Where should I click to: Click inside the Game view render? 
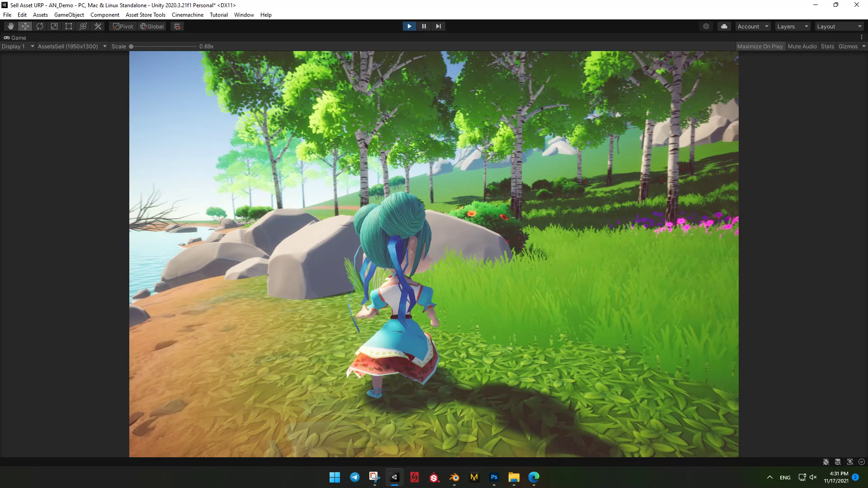tap(434, 254)
